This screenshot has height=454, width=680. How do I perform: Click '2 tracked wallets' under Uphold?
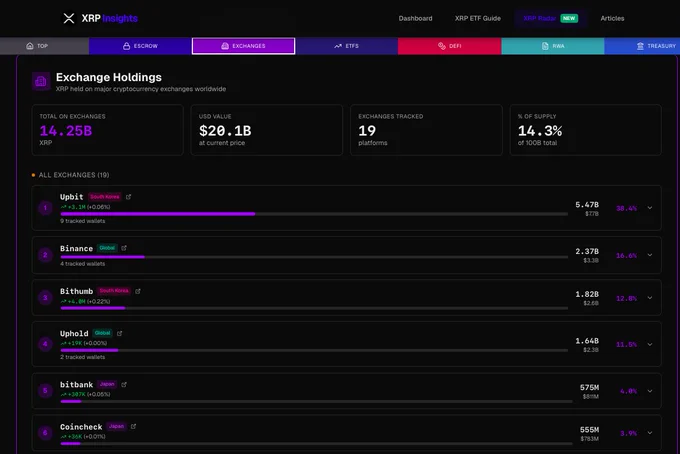[82, 357]
